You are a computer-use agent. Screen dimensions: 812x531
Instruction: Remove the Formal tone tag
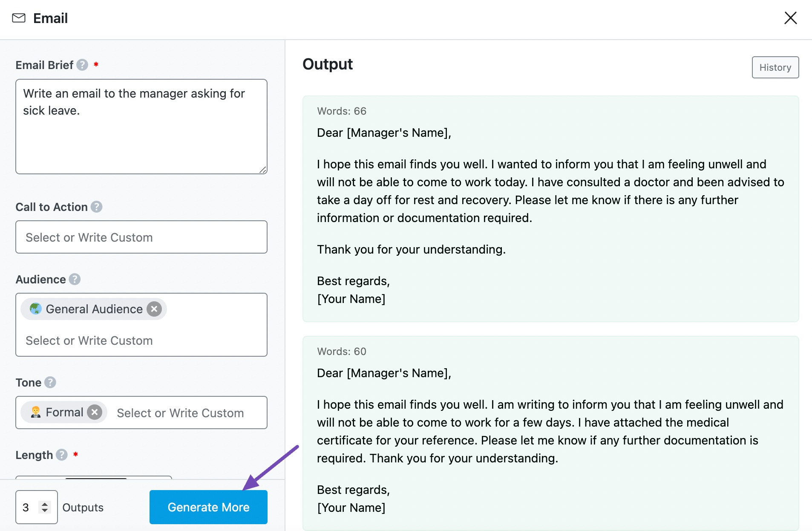tap(94, 412)
